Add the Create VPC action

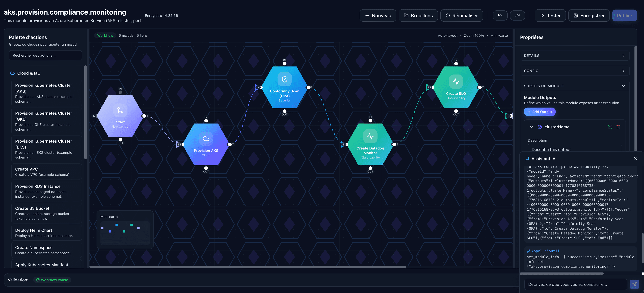tap(46, 171)
